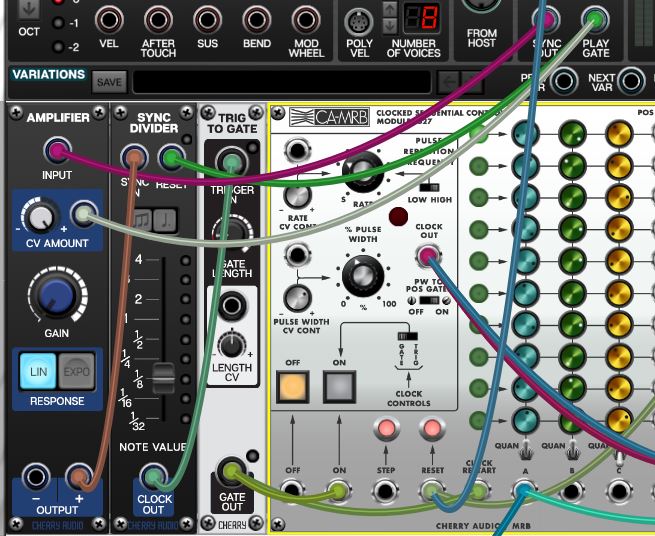Click the % PULSE WIDTH knob

pos(362,276)
